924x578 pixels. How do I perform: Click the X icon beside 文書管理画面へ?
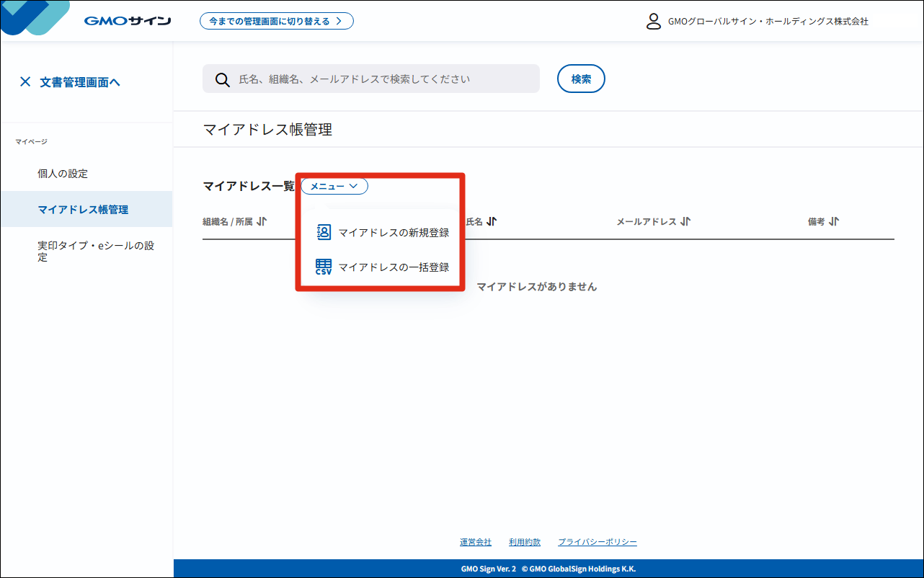tap(25, 82)
